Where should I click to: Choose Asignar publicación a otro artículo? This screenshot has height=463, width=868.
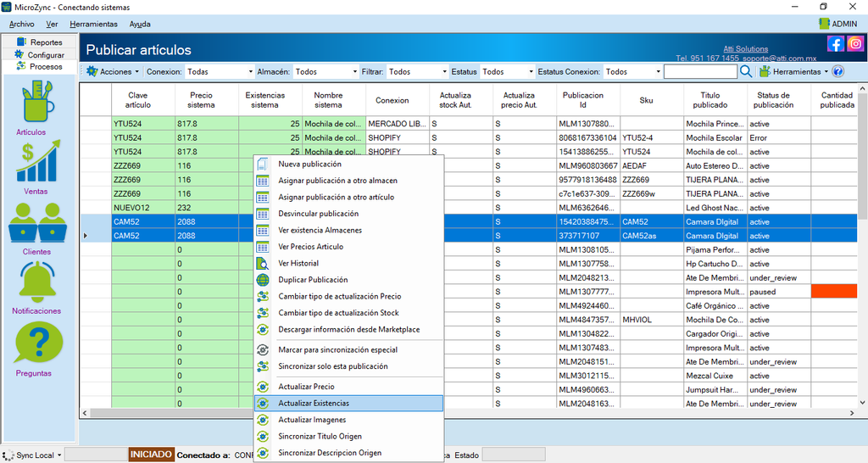[x=348, y=198]
